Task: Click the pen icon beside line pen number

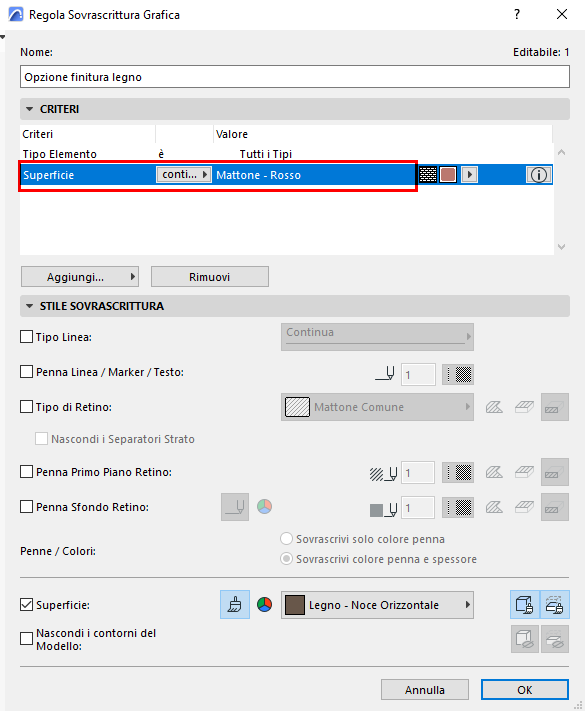Action: (x=385, y=374)
